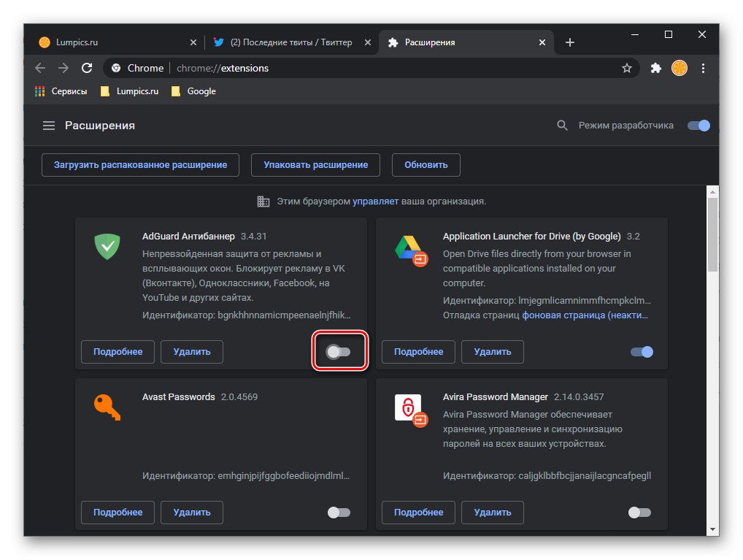743x560 pixels.
Task: Click Загрузить распакованное расширение button
Action: pos(140,164)
